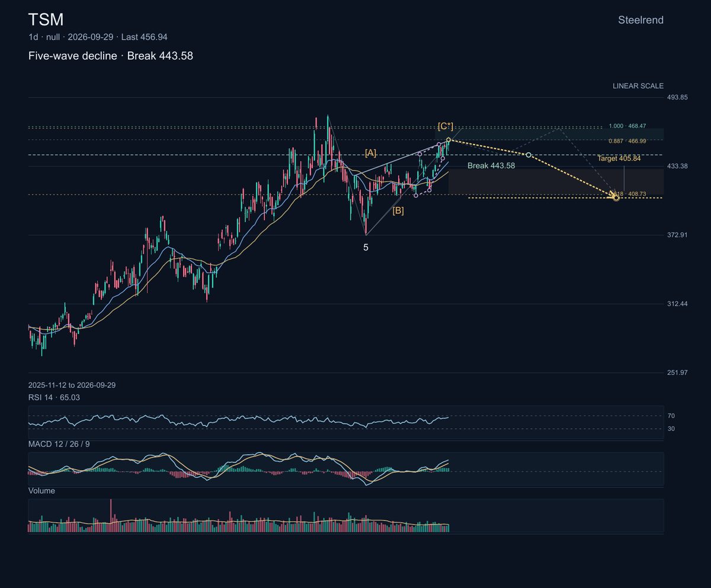Click the projection end marker at the target
The height and width of the screenshot is (588, 711).
(617, 198)
